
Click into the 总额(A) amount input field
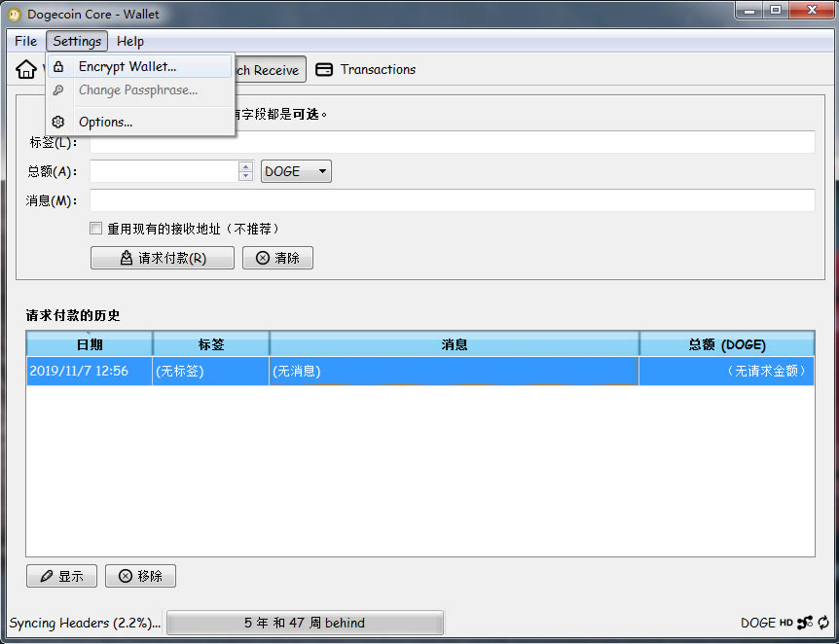(x=164, y=171)
